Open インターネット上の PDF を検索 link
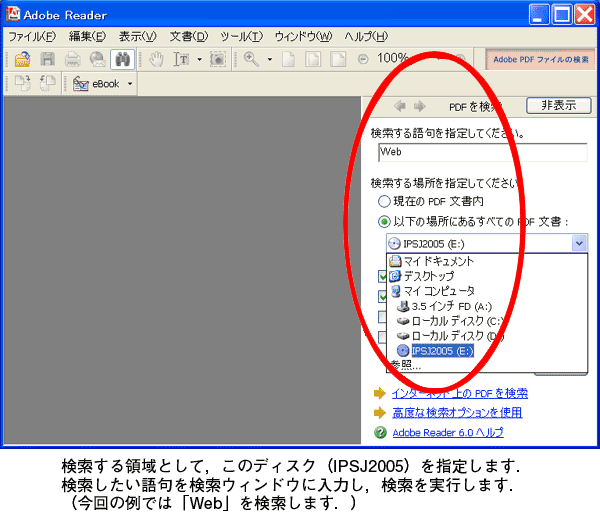Viewport: 600px width, 520px height. click(460, 393)
